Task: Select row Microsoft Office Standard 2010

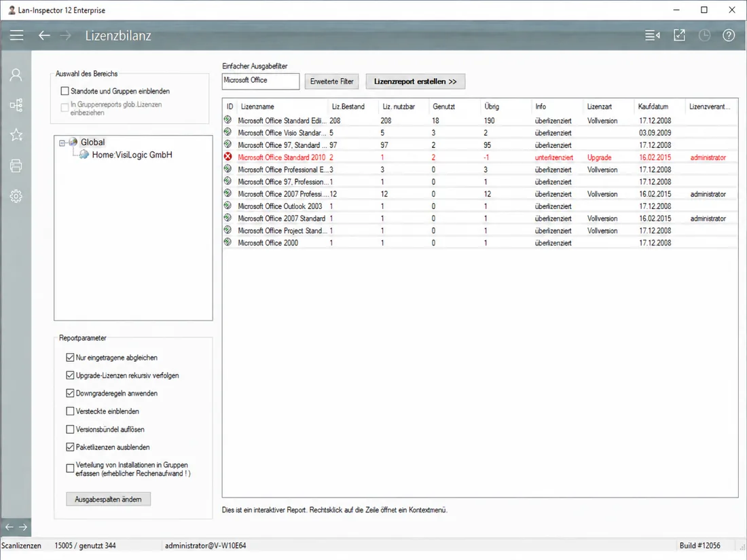Action: coord(480,157)
